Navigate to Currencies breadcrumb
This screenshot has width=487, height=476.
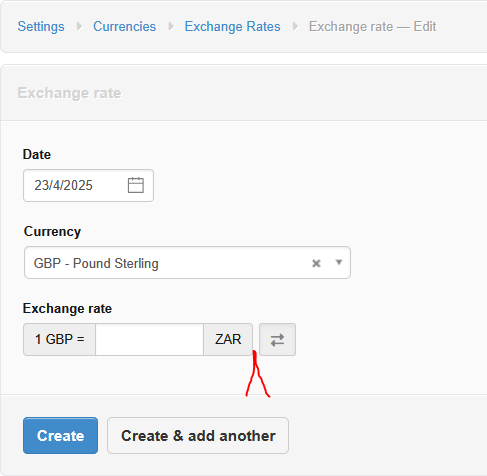pyautogui.click(x=124, y=26)
